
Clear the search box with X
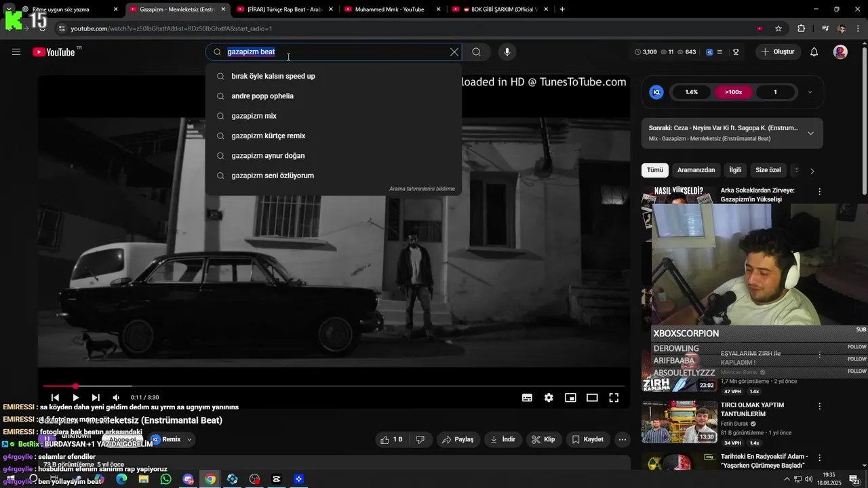(x=454, y=52)
